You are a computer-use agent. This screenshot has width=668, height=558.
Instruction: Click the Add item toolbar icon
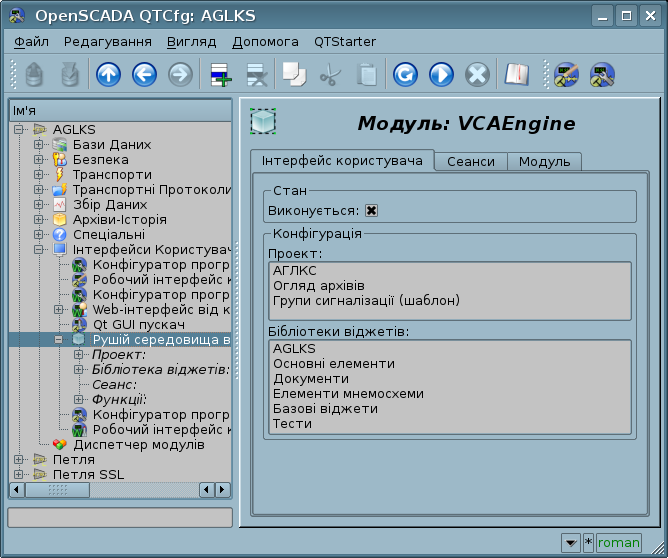tap(219, 75)
